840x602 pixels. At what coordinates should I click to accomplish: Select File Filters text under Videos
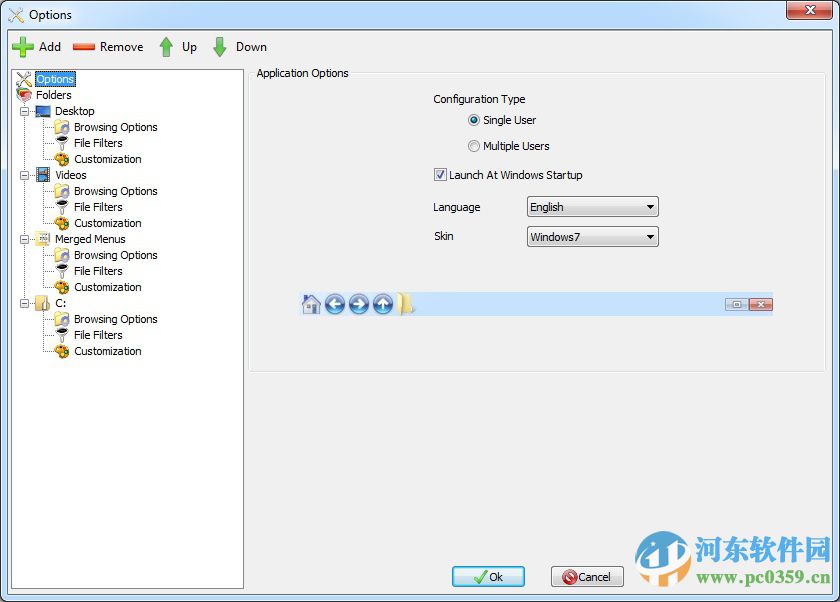click(x=98, y=207)
